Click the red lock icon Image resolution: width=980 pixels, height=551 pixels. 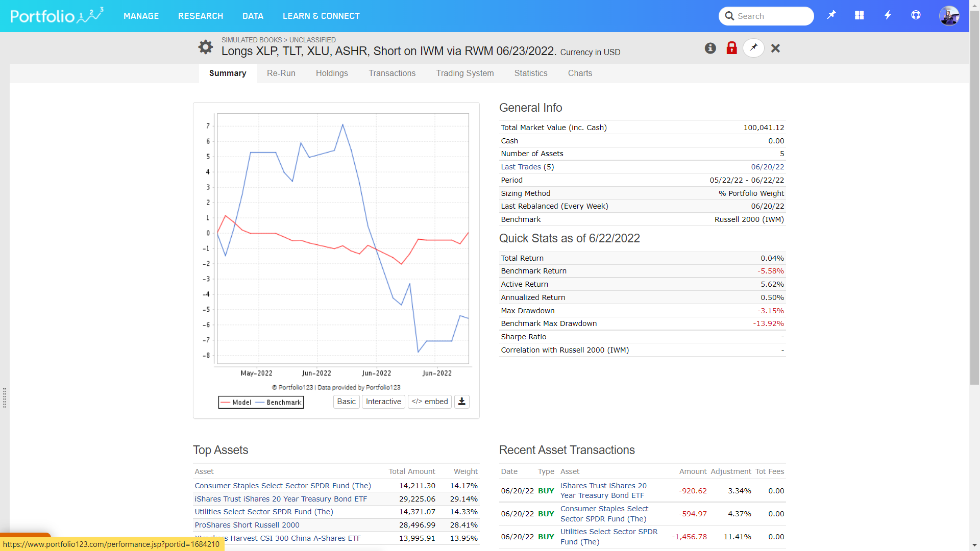[731, 48]
